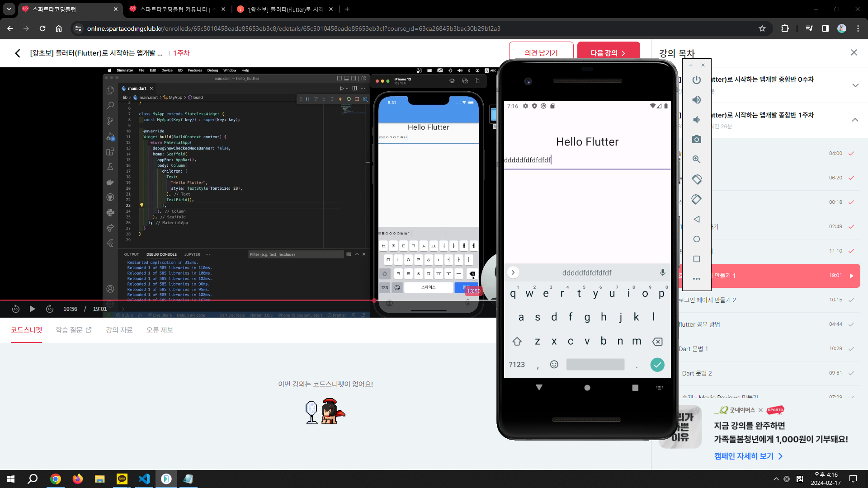Seek using the video progress bar

[x=248, y=300]
